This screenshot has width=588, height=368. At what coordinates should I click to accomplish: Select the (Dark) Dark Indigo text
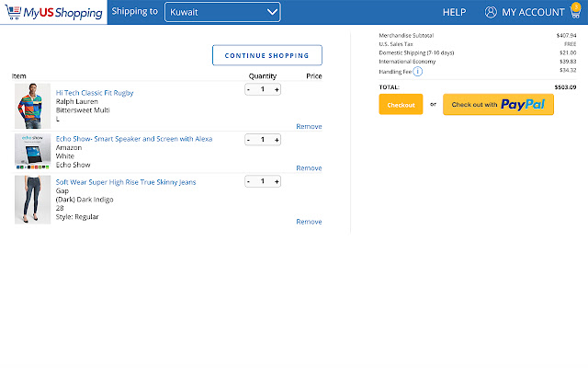pyautogui.click(x=85, y=200)
